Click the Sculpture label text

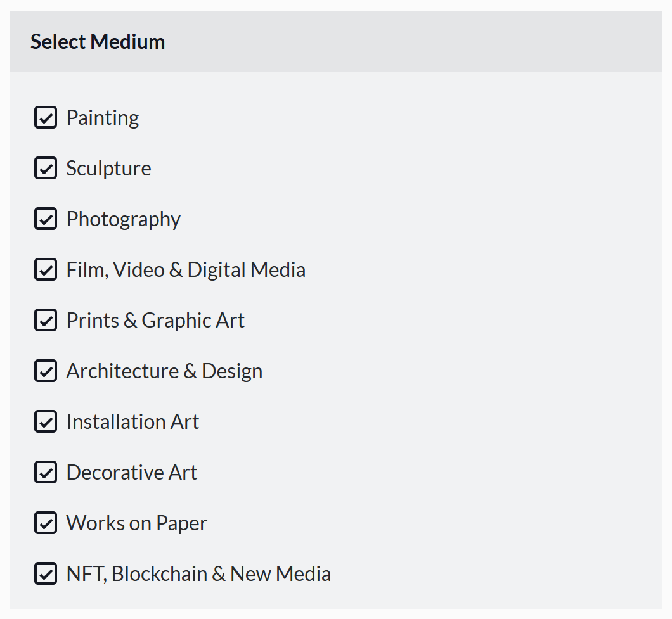pyautogui.click(x=108, y=169)
